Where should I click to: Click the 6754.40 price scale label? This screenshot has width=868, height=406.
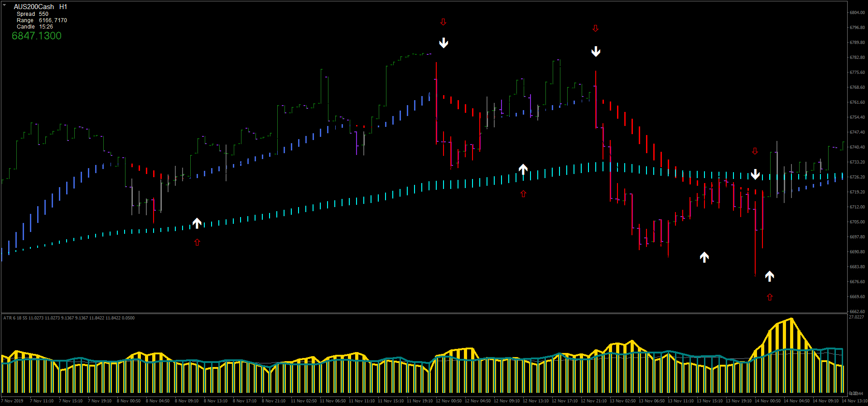click(x=858, y=117)
